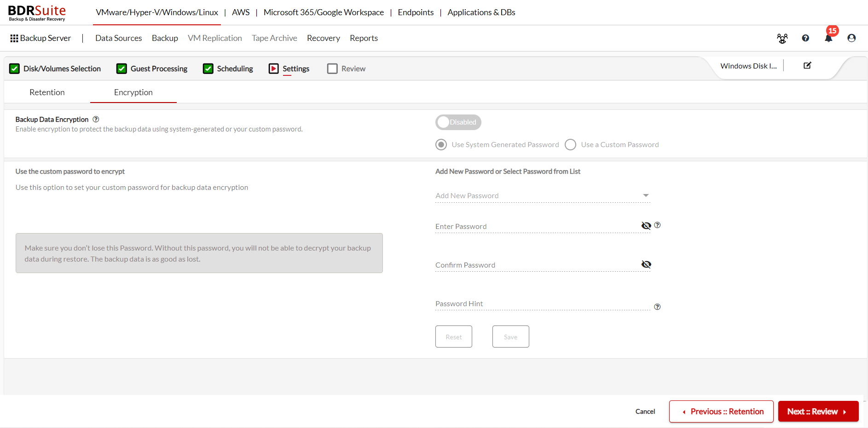Select Microsoft 365/Google Workspace tab
The width and height of the screenshot is (868, 428).
pos(324,12)
